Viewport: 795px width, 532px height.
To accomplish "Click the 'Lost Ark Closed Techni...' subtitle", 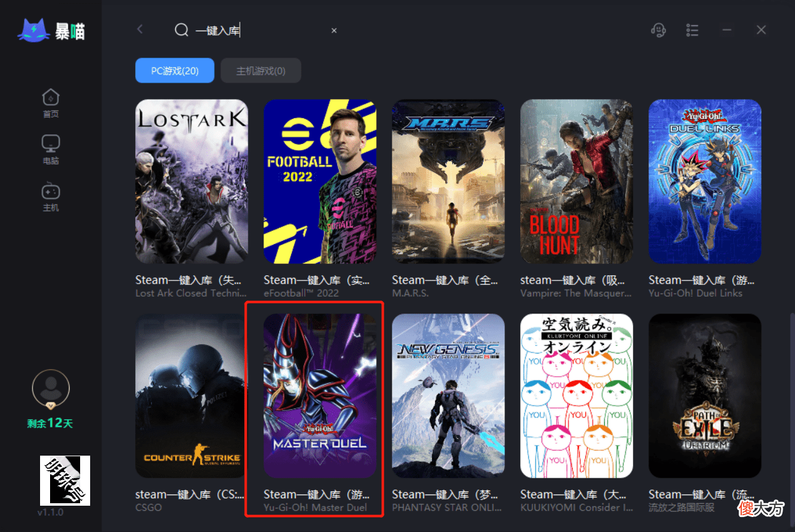I will pyautogui.click(x=191, y=293).
